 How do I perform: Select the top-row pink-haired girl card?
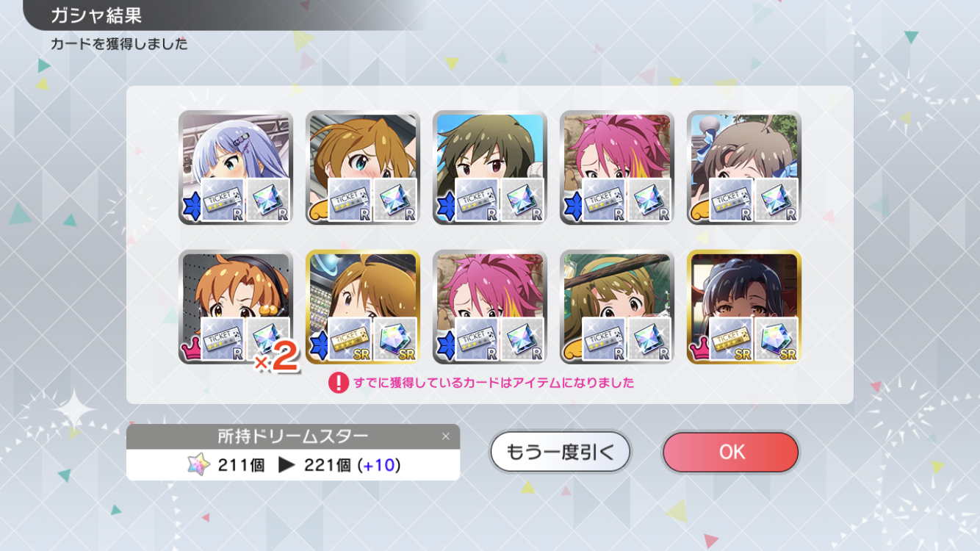click(616, 168)
